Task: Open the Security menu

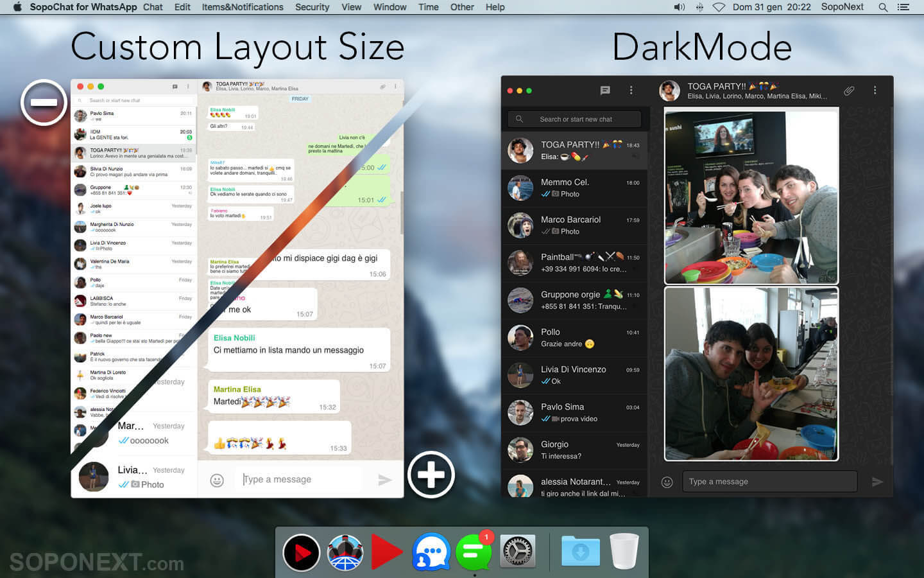Action: pos(312,7)
